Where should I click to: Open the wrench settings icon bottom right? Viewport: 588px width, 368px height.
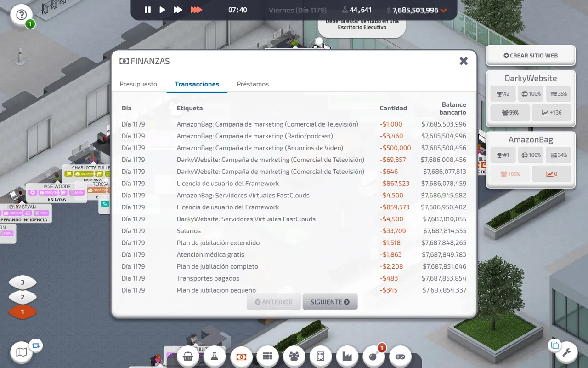pyautogui.click(x=566, y=352)
